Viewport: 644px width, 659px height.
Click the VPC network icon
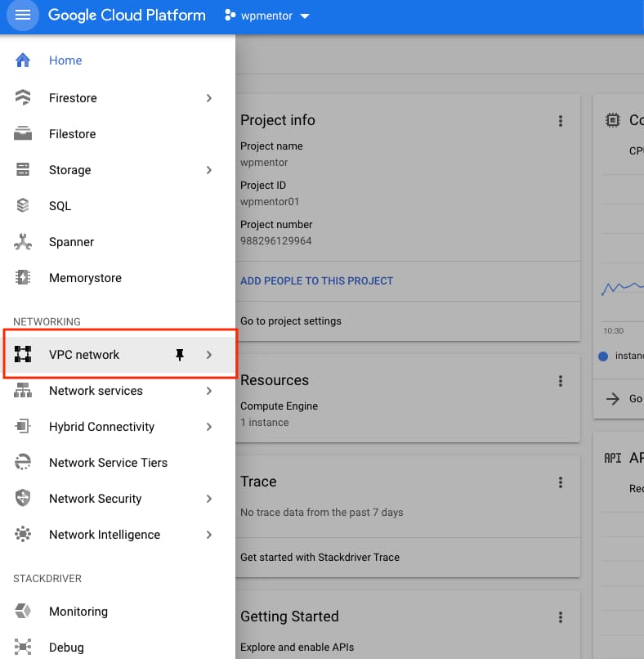[x=23, y=354]
